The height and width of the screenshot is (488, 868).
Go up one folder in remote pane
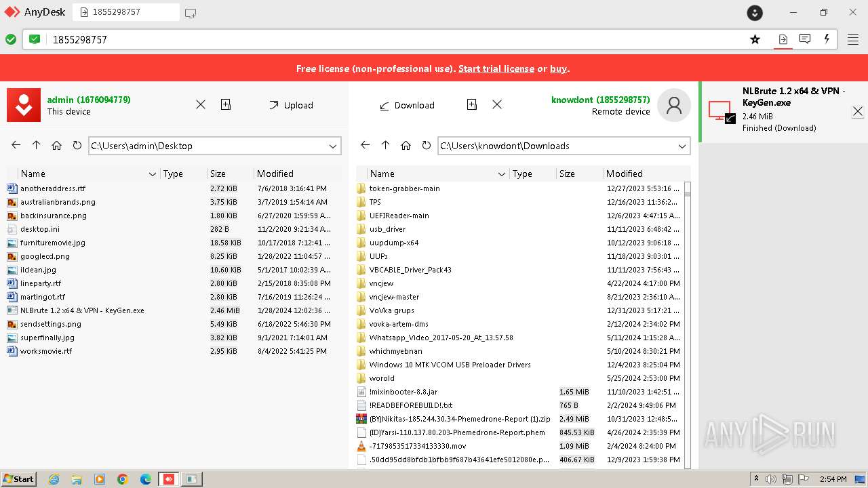pyautogui.click(x=385, y=145)
